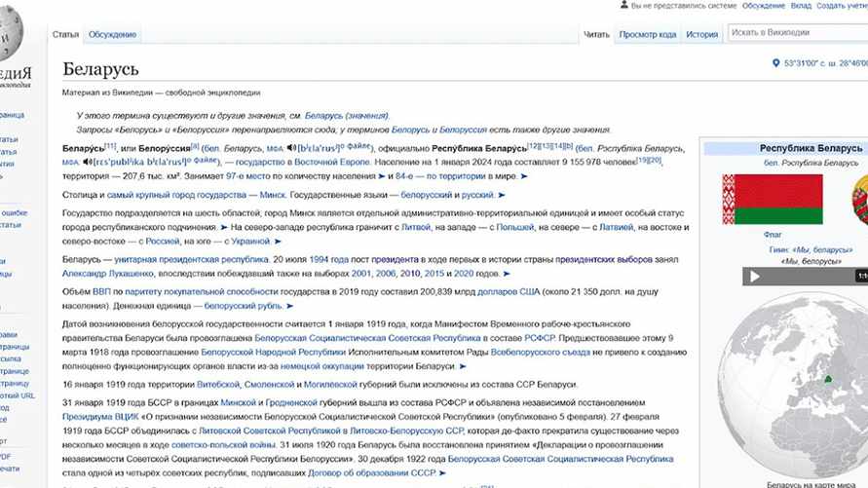The image size is (868, 488).
Task: Click arrow icon after «белорусский рубль»
Action: [x=289, y=306]
